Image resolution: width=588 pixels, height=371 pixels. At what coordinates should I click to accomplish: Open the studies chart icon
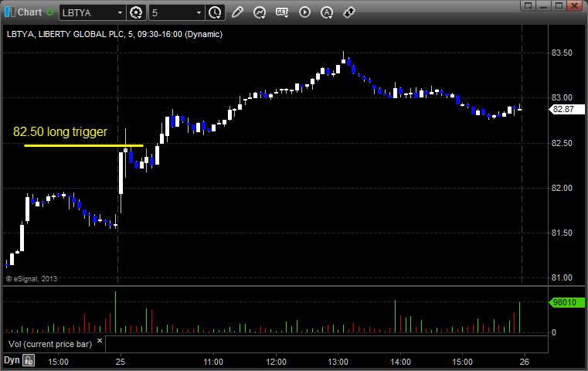coord(260,12)
